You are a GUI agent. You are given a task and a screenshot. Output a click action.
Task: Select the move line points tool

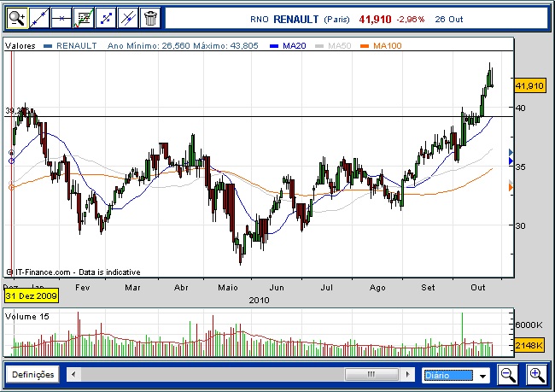[x=106, y=18]
